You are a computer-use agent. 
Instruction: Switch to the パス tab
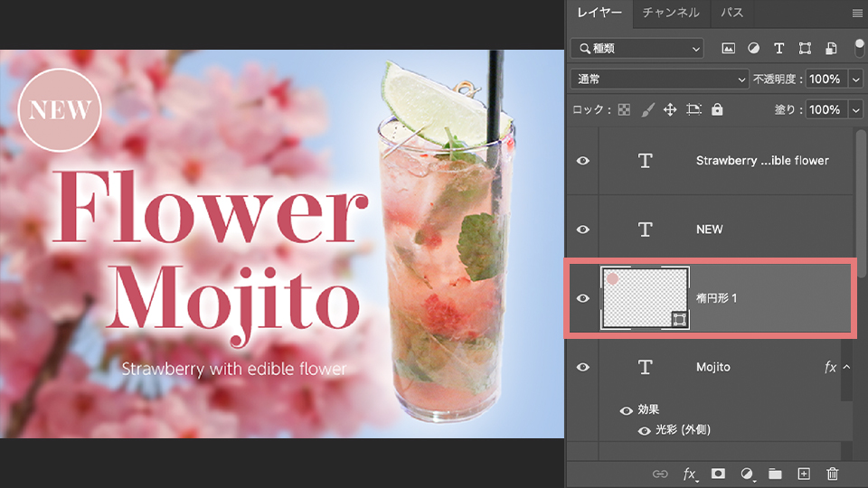click(x=731, y=12)
